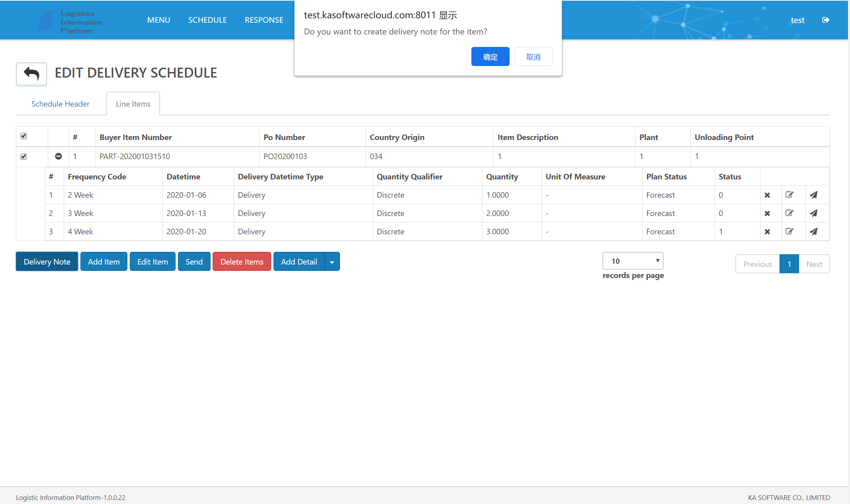This screenshot has height=504, width=850.
Task: Click the back arrow icon button
Action: (x=31, y=74)
